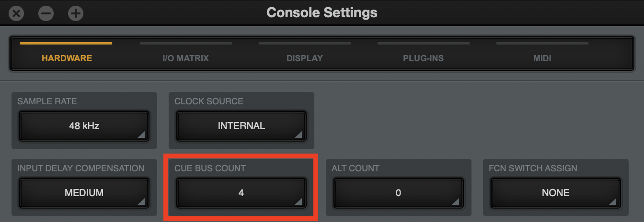This screenshot has height=222, width=644.
Task: Click the Input Delay Compensation corner arrow
Action: pyautogui.click(x=142, y=202)
